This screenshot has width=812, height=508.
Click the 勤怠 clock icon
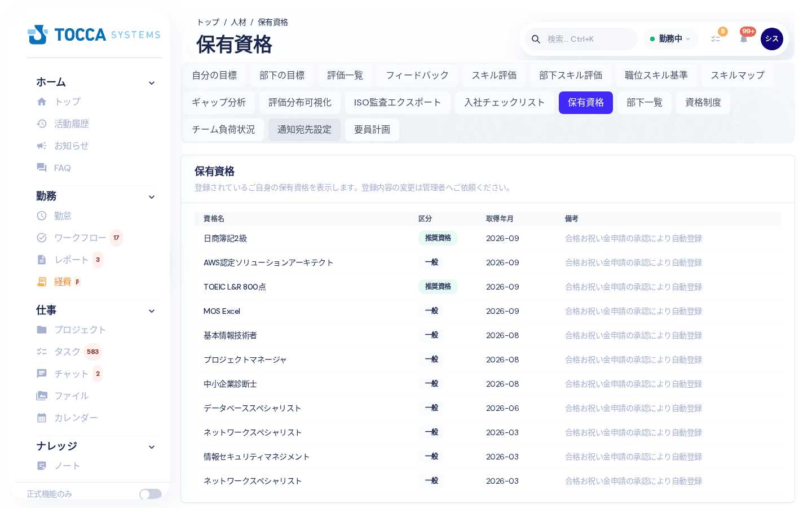point(42,216)
